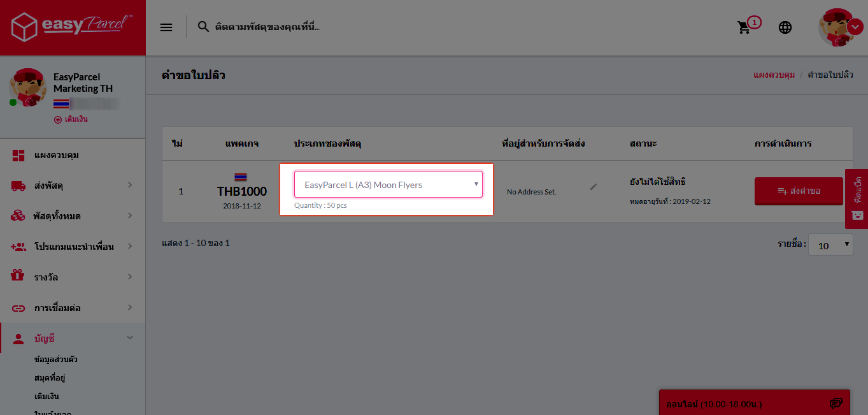Click the dashboard grid icon

point(18,155)
